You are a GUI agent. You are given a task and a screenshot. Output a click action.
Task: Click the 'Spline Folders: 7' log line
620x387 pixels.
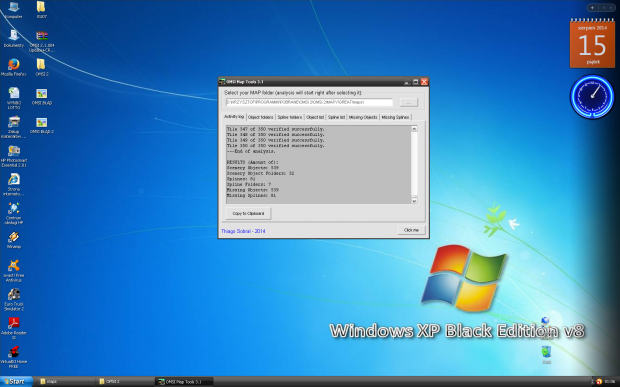249,185
